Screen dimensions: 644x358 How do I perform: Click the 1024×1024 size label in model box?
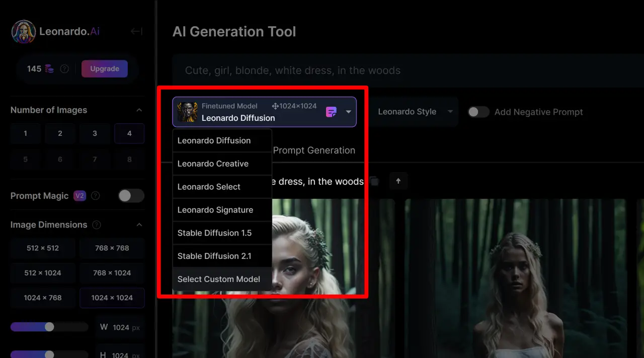pos(294,106)
